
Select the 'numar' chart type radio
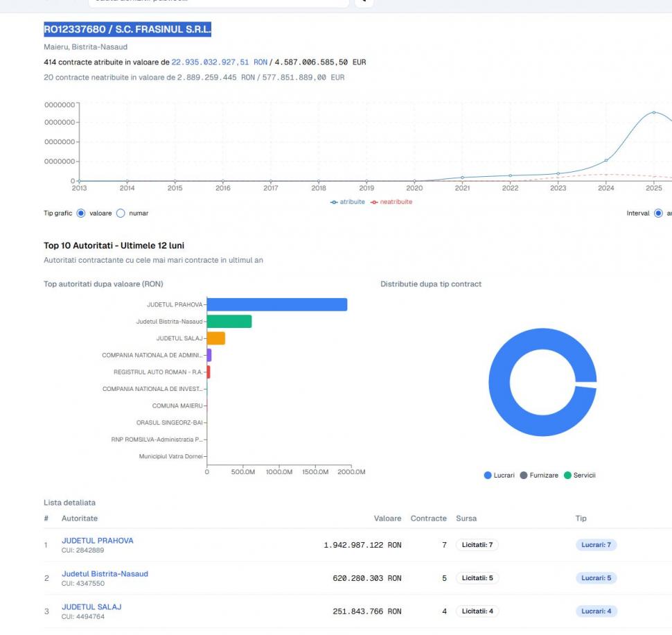coord(121,214)
